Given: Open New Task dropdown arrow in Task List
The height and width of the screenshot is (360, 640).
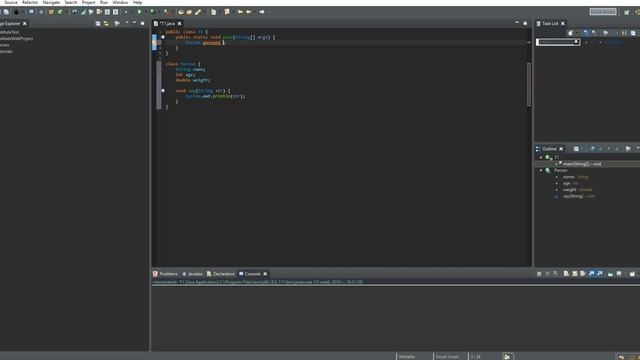Looking at the screenshot, I should click(576, 33).
